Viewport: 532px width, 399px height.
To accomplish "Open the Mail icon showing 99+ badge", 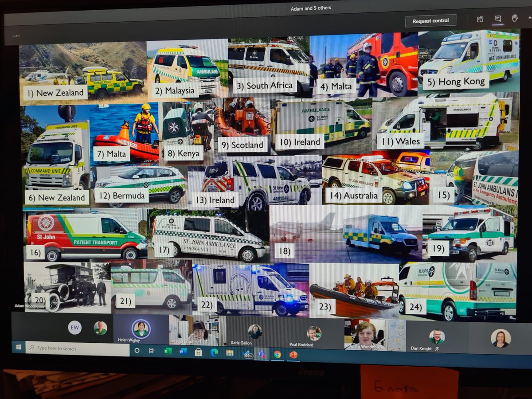I will point(247,354).
